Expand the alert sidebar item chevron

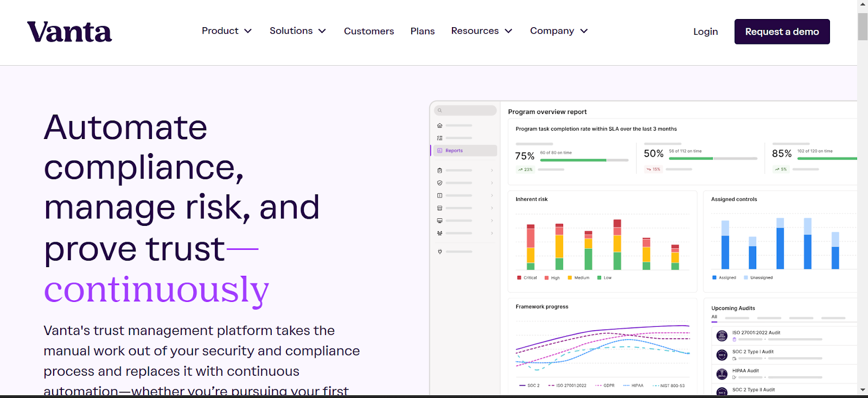492,195
